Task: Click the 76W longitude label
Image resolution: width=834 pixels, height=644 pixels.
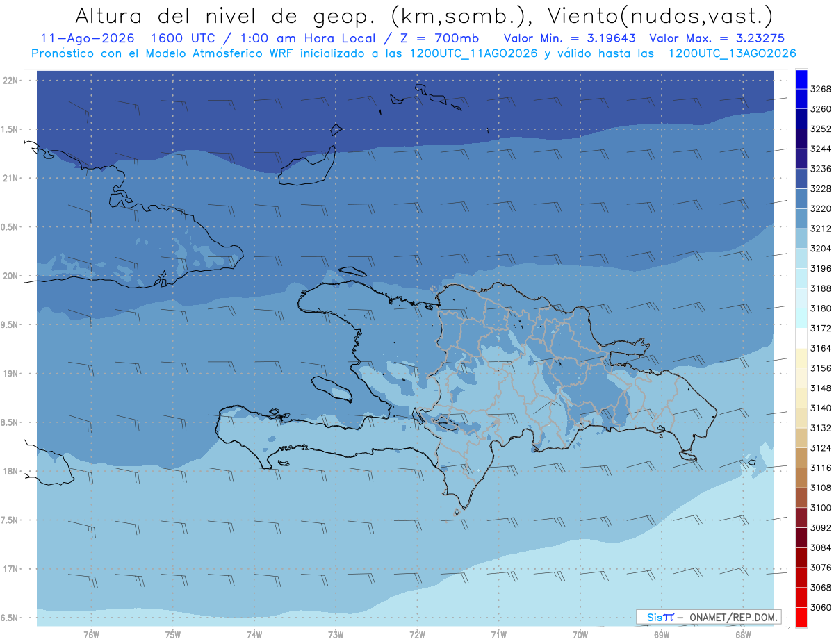Action: tap(91, 635)
